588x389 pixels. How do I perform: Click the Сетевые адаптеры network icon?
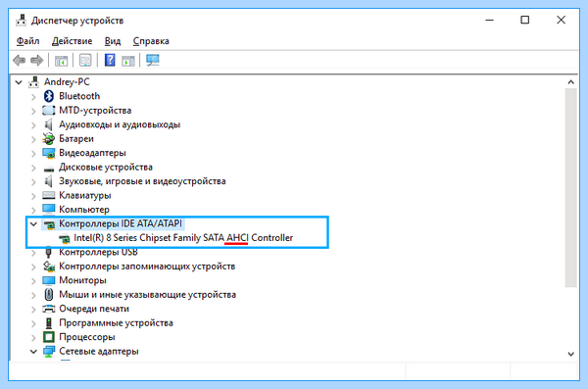click(x=49, y=352)
